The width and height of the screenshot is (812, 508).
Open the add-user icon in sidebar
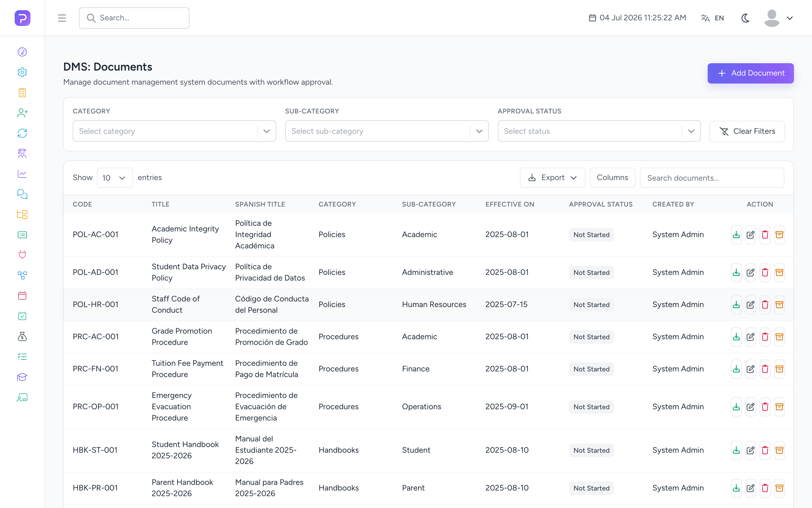(22, 113)
